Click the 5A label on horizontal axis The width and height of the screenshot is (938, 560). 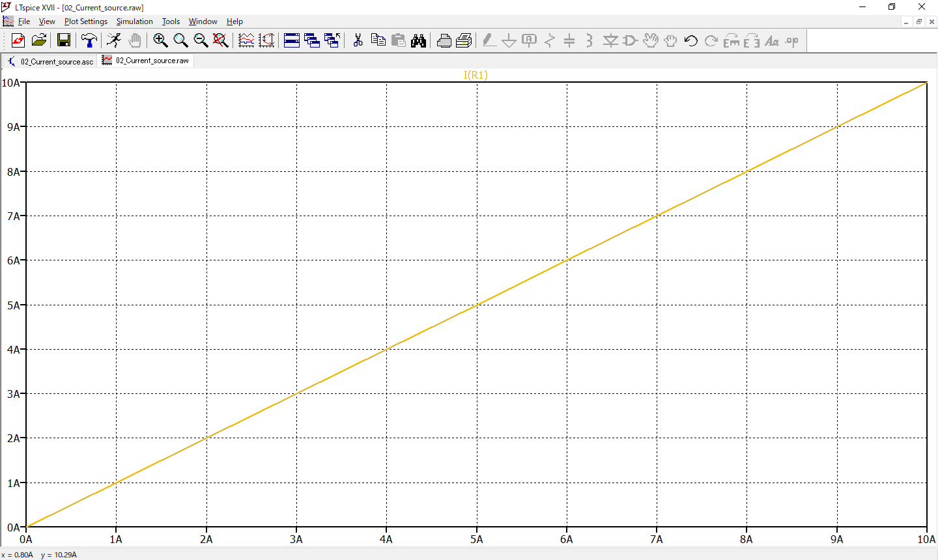click(x=477, y=539)
